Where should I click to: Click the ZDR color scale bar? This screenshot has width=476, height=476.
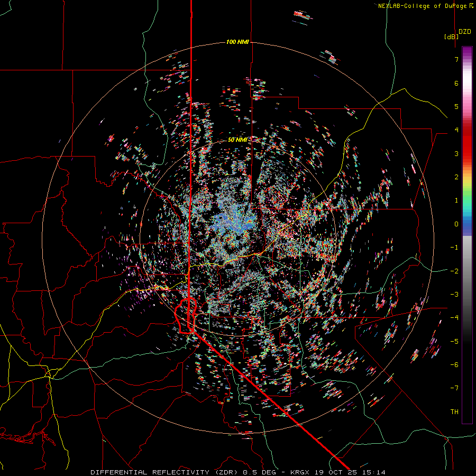tap(467, 235)
